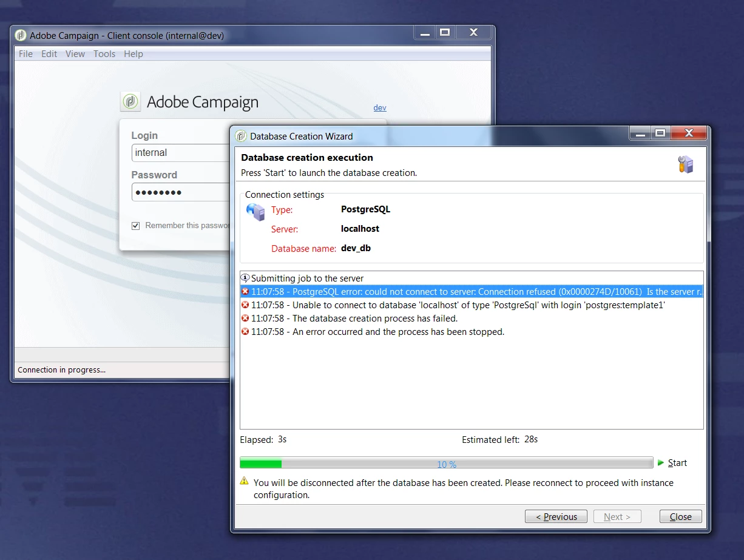Maximize the Adobe Campaign Client console window
Viewport: 744px width, 560px height.
(x=445, y=33)
